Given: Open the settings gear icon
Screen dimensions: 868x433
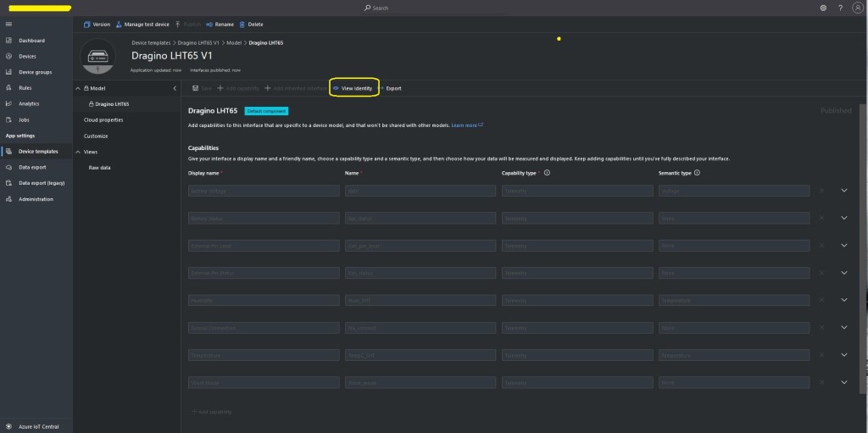Looking at the screenshot, I should pos(823,8).
